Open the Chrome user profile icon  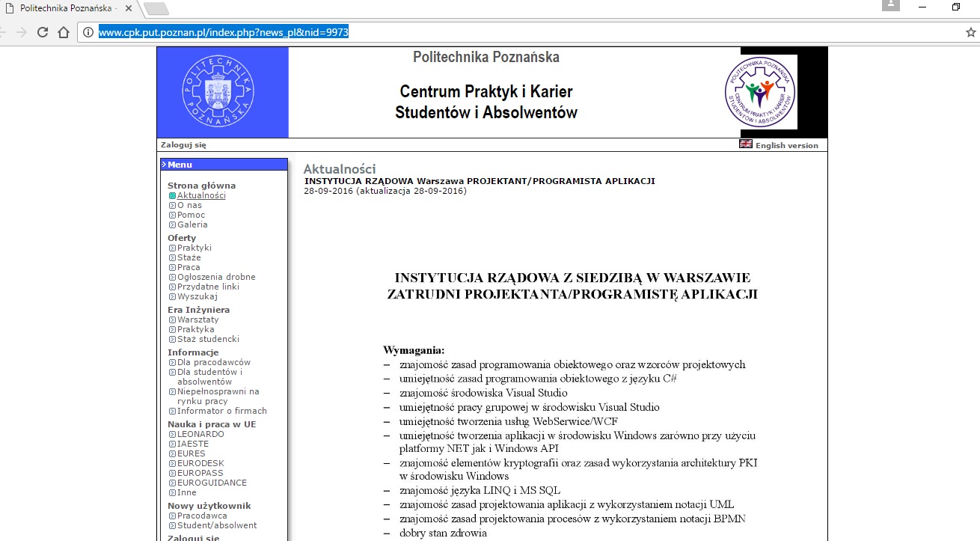click(x=890, y=6)
